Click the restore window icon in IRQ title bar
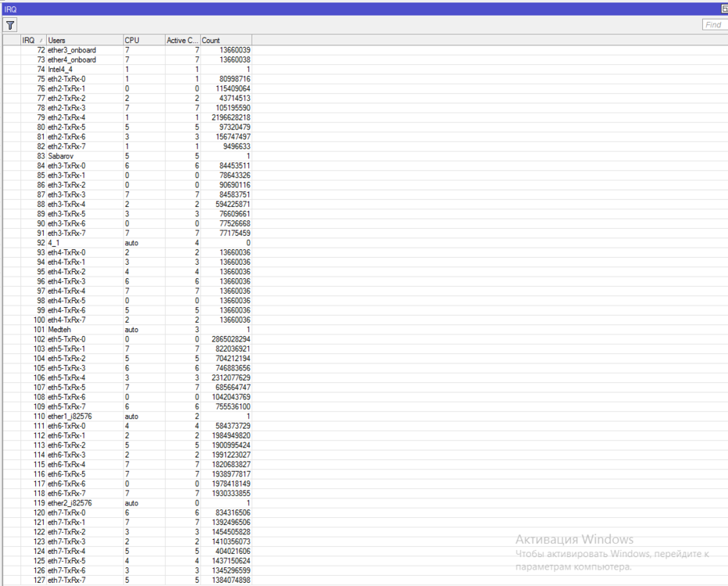Screen dimensions: 728x586 point(723,8)
